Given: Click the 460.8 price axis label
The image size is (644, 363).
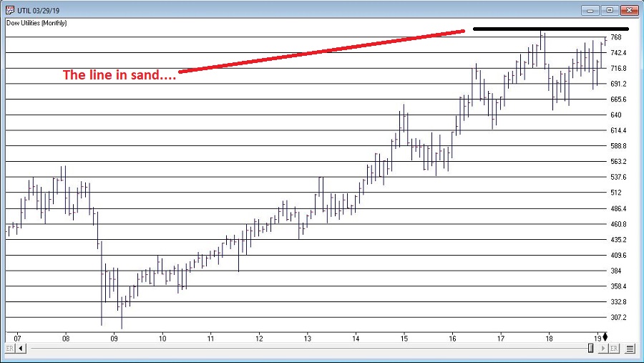Looking at the screenshot, I should [618, 225].
